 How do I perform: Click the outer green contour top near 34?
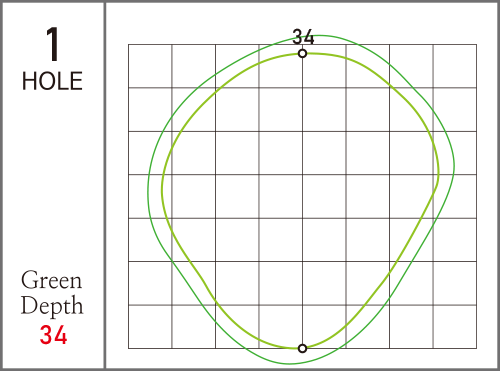pyautogui.click(x=320, y=35)
